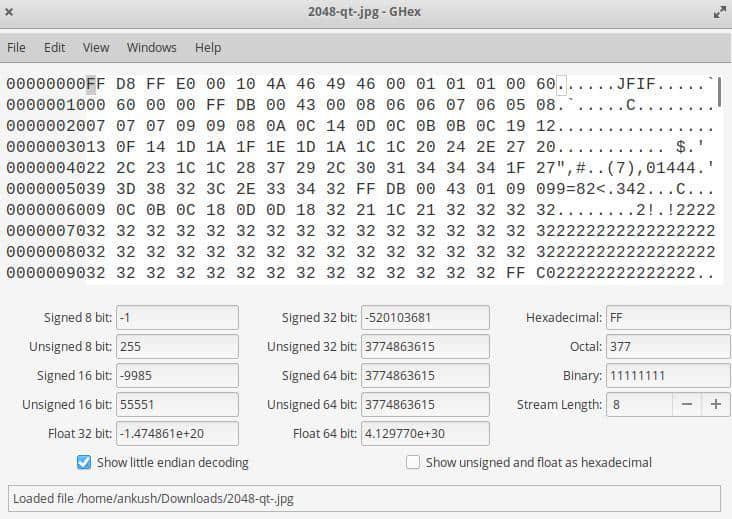Select the Unsigned 32 bit field
Image resolution: width=732 pixels, height=519 pixels.
click(x=424, y=347)
